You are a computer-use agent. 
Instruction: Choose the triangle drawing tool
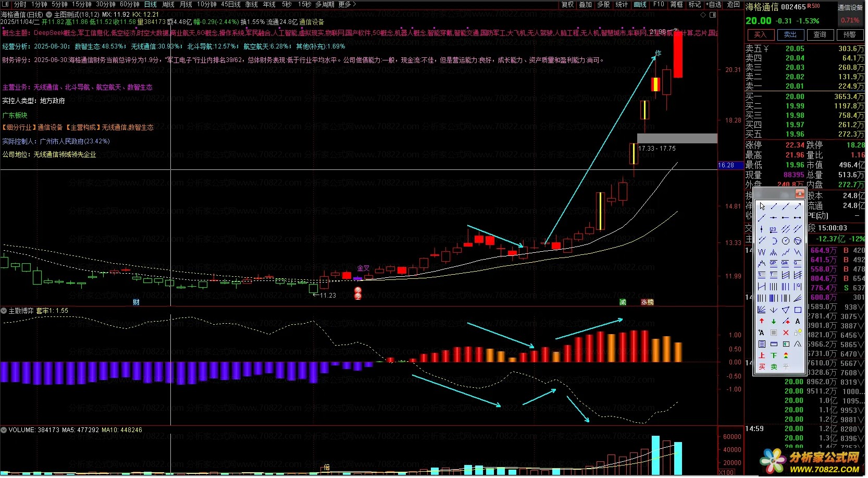tap(786, 310)
